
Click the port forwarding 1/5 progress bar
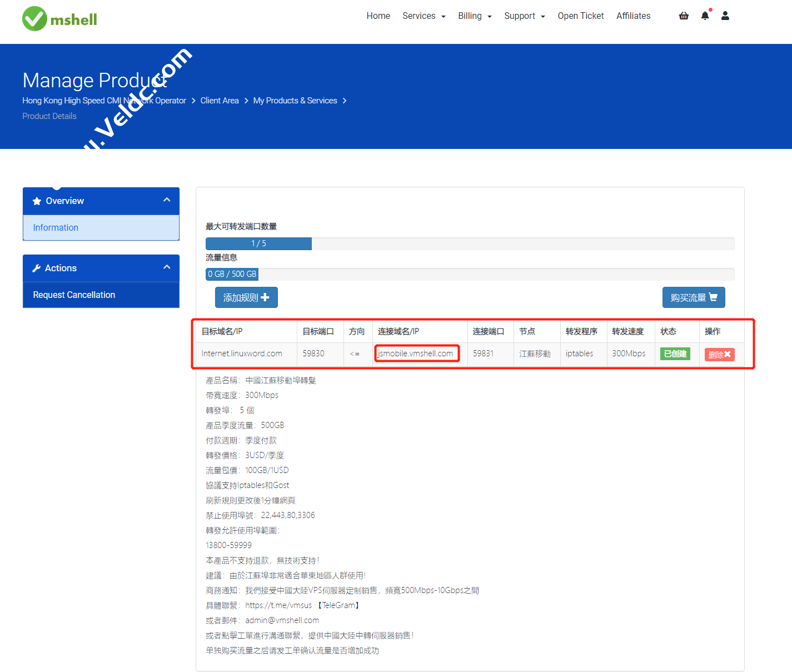[258, 243]
